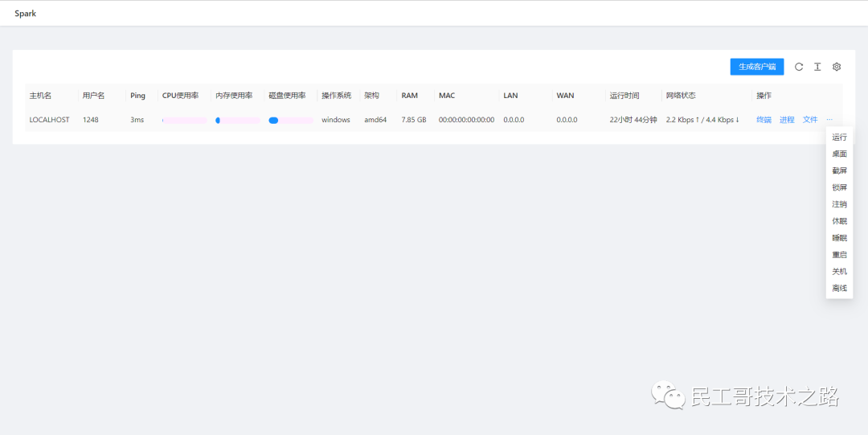868x435 pixels.
Task: Click the 内存使用率 progress bar
Action: point(238,121)
